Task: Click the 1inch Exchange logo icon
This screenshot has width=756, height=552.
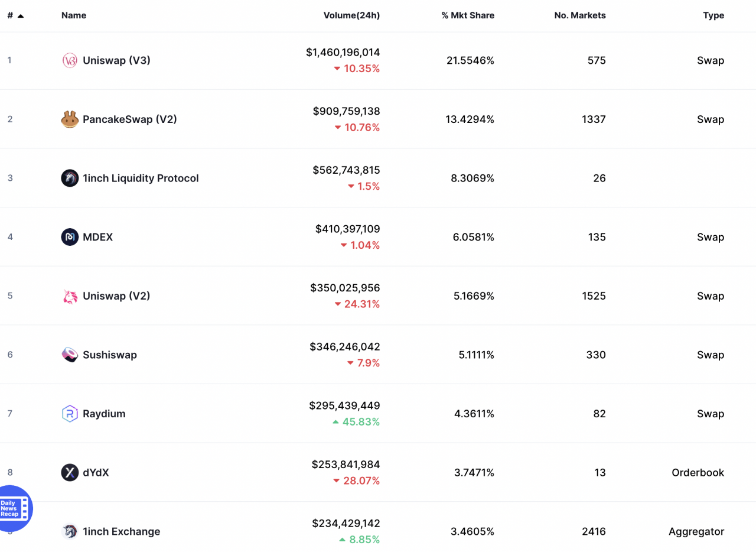Action: coord(70,531)
